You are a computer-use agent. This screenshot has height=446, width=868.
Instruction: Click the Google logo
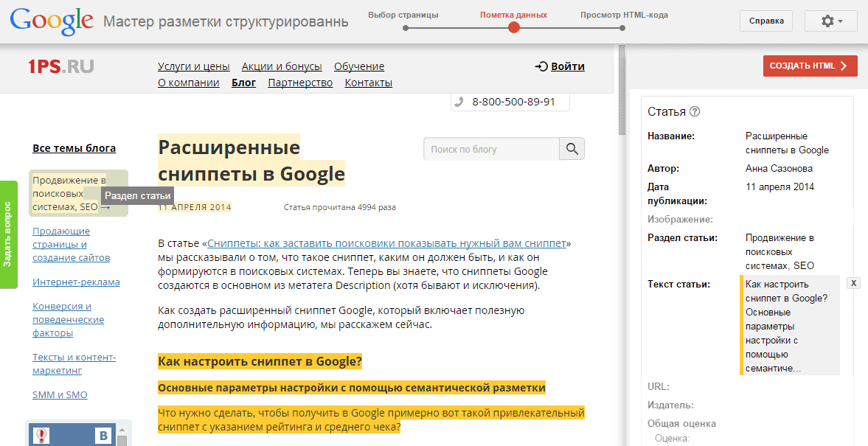(x=52, y=21)
